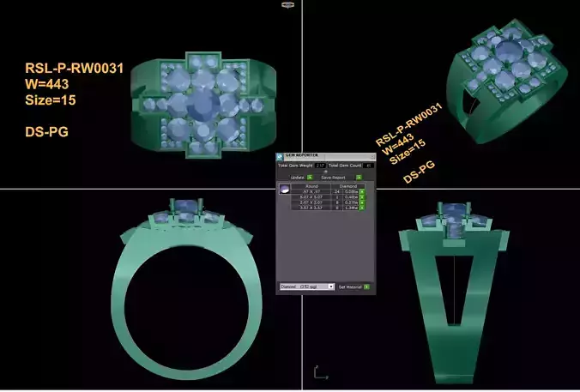Screen dimensions: 580x392
Task: Click RSL-P-RW0031 text in top-left viewport
Action: (74, 69)
